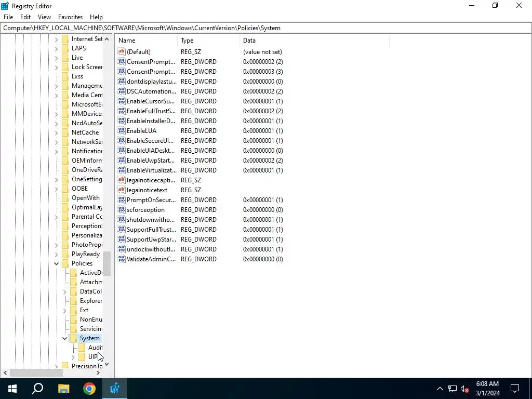Click the EnableInstallerDetection DWORD icon
The width and height of the screenshot is (532, 399).
122,121
